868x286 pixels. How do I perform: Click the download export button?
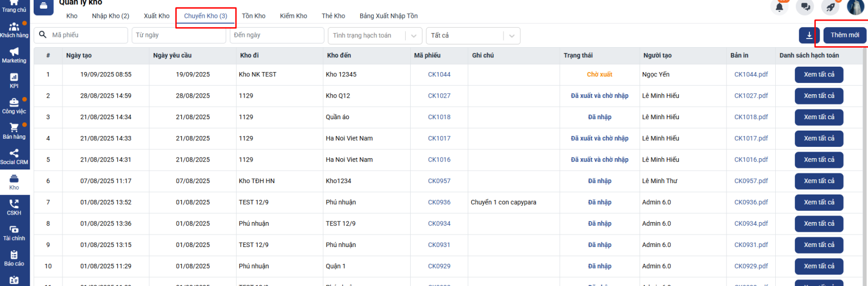click(809, 35)
